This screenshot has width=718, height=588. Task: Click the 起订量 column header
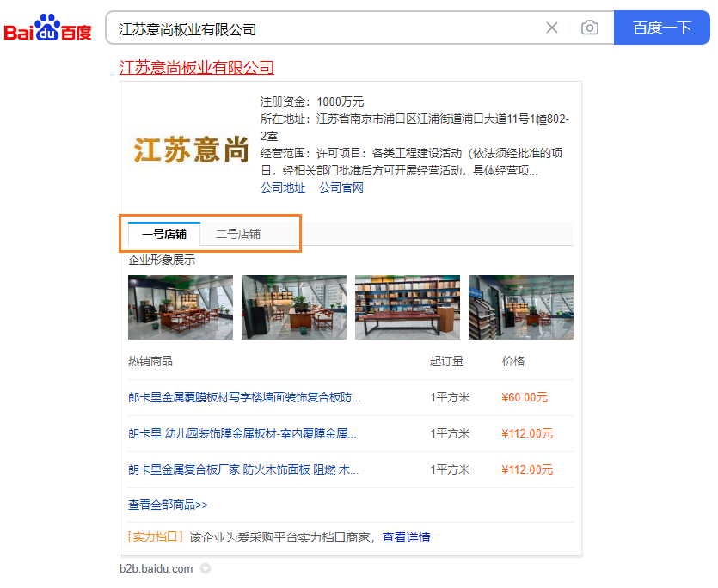tap(446, 361)
